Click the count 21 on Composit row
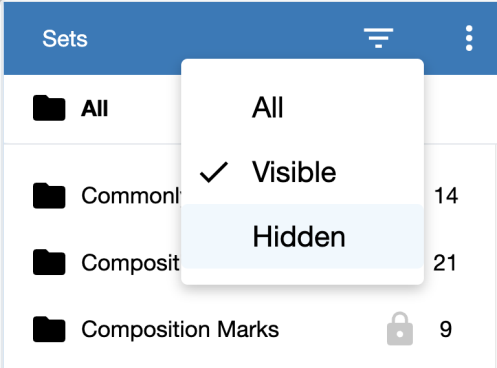The image size is (497, 368). (x=445, y=263)
